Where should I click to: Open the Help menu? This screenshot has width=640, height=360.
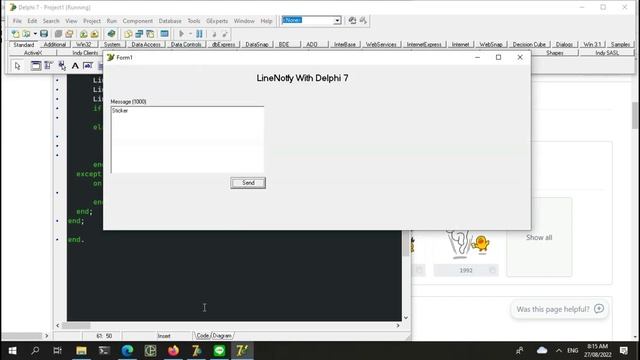pos(267,21)
